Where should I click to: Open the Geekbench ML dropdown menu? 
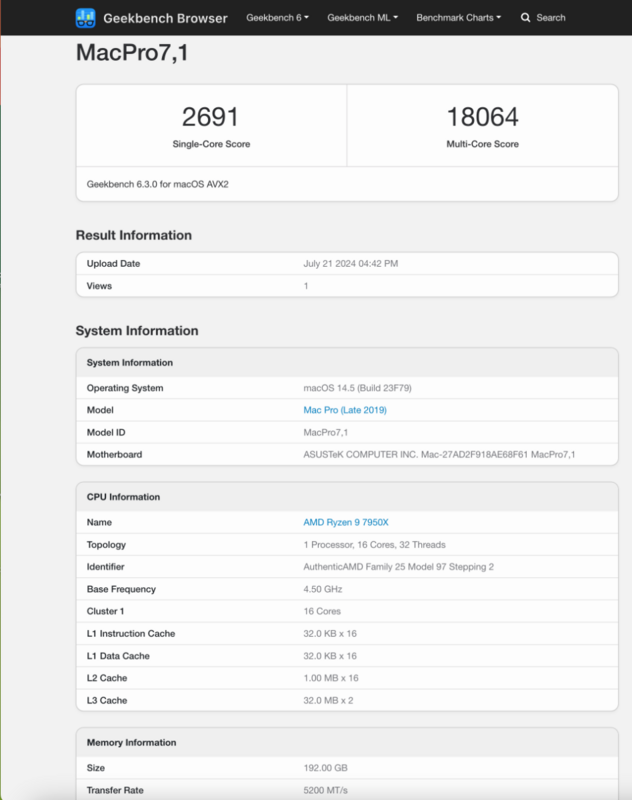(x=362, y=18)
